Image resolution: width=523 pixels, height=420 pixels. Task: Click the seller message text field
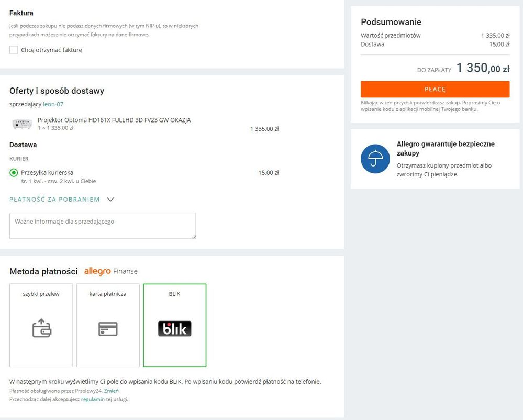103,226
